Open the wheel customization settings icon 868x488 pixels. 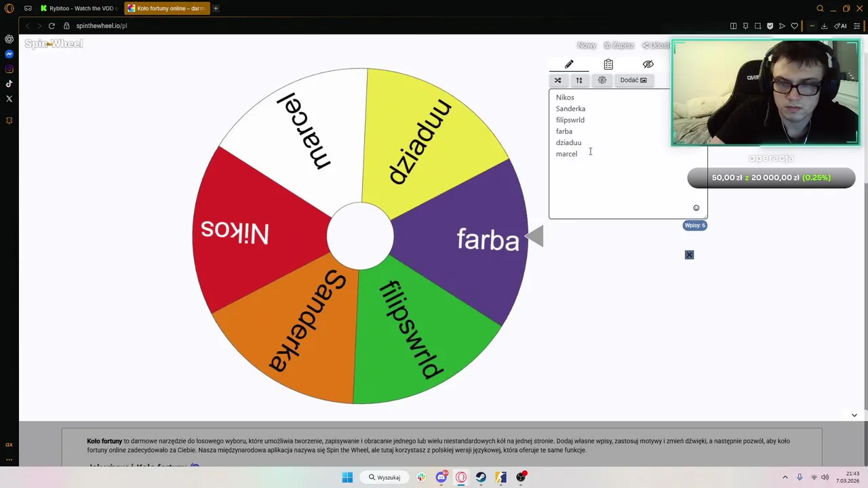click(601, 80)
